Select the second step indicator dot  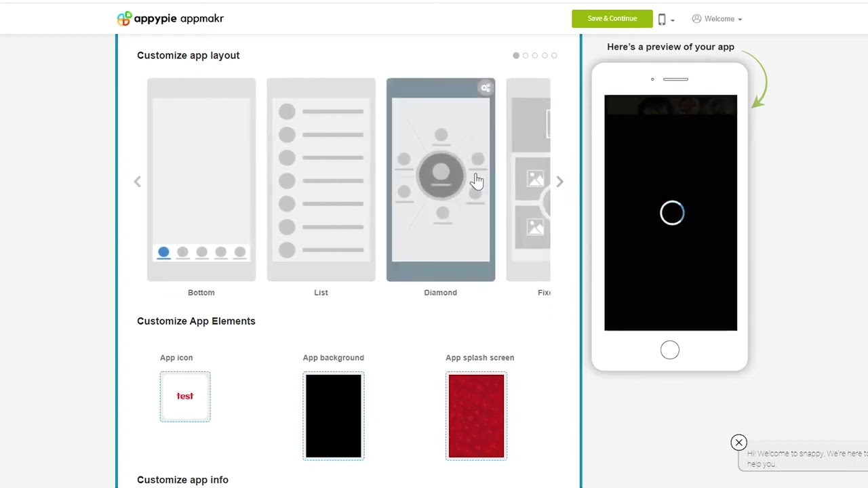coord(526,56)
